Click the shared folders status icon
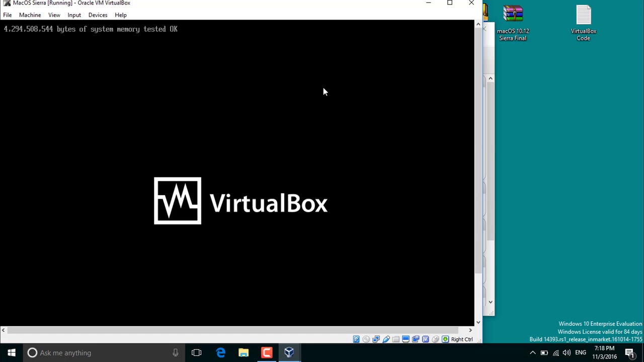Viewport: 644px width, 362px height. coord(396,339)
